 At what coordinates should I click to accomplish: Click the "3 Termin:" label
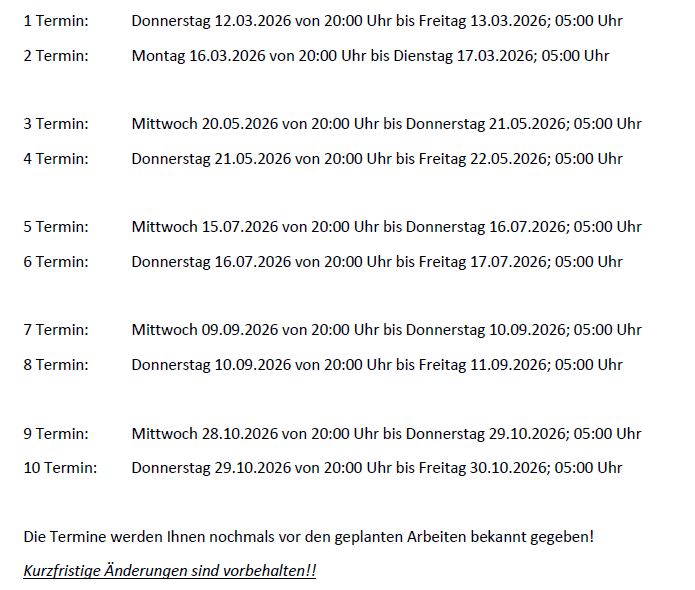coord(56,124)
